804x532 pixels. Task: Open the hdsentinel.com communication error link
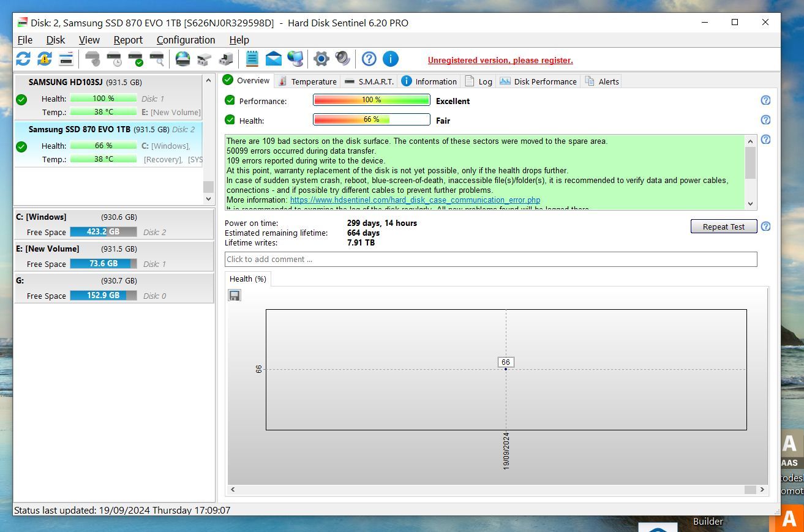[x=415, y=200]
